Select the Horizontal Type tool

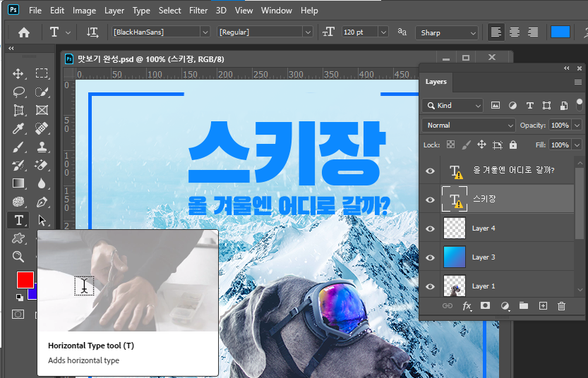[18, 220]
